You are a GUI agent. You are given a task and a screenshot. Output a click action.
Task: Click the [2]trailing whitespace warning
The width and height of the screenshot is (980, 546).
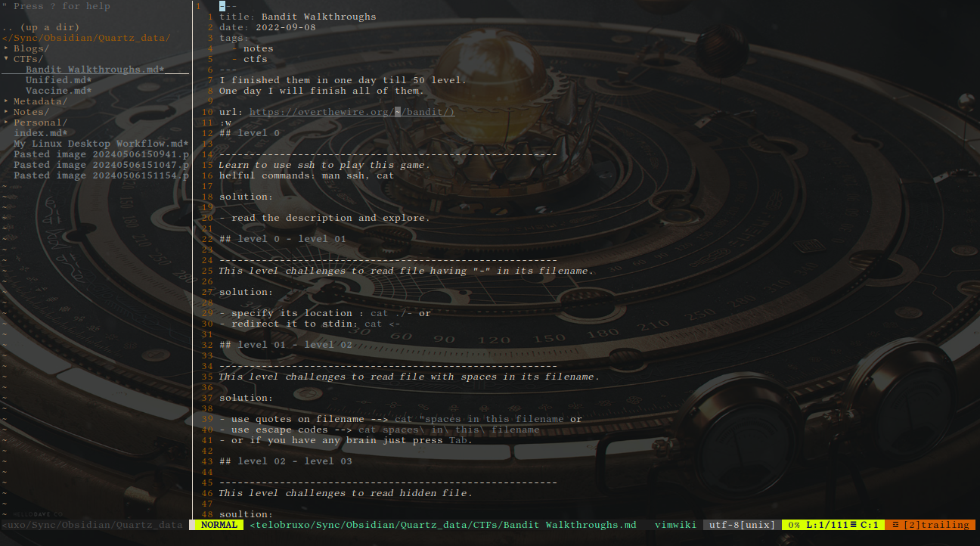click(930, 525)
